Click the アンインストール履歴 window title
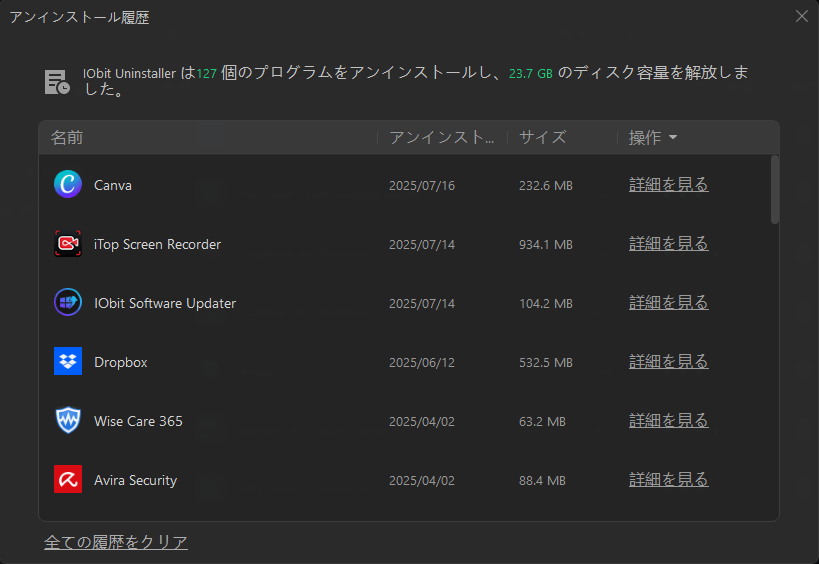 pos(79,17)
